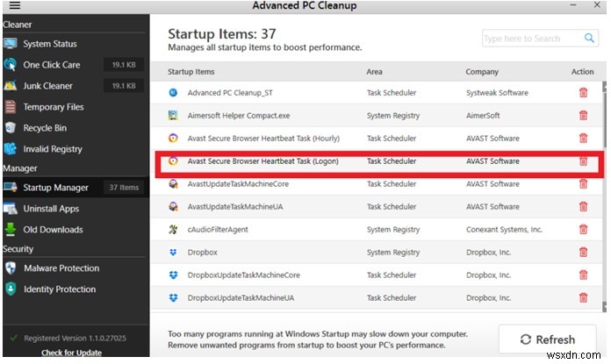611x364 pixels.
Task: Click the Old Downloads arrow icon
Action: click(11, 230)
